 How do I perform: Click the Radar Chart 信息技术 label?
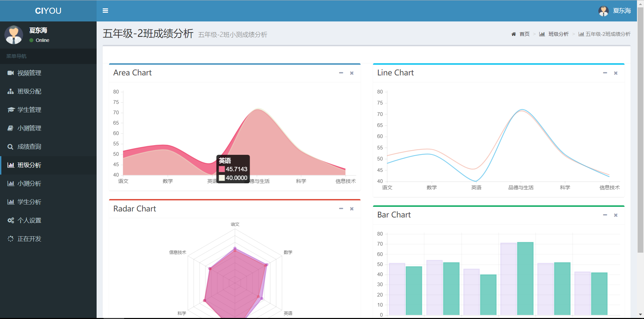click(177, 252)
